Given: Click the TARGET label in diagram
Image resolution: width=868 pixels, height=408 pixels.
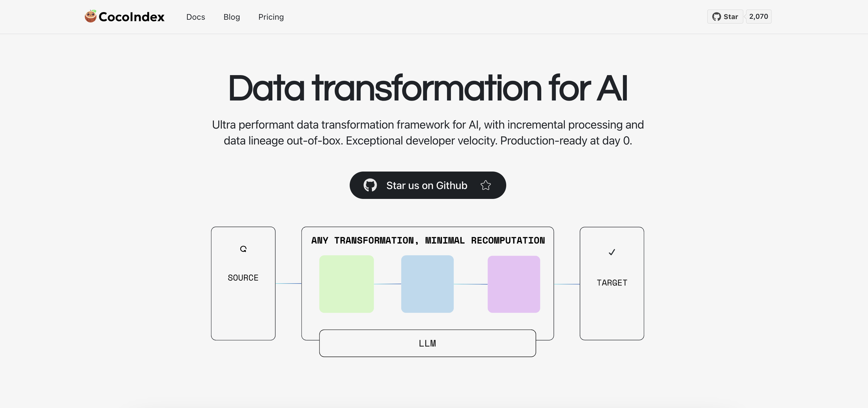Looking at the screenshot, I should (612, 283).
